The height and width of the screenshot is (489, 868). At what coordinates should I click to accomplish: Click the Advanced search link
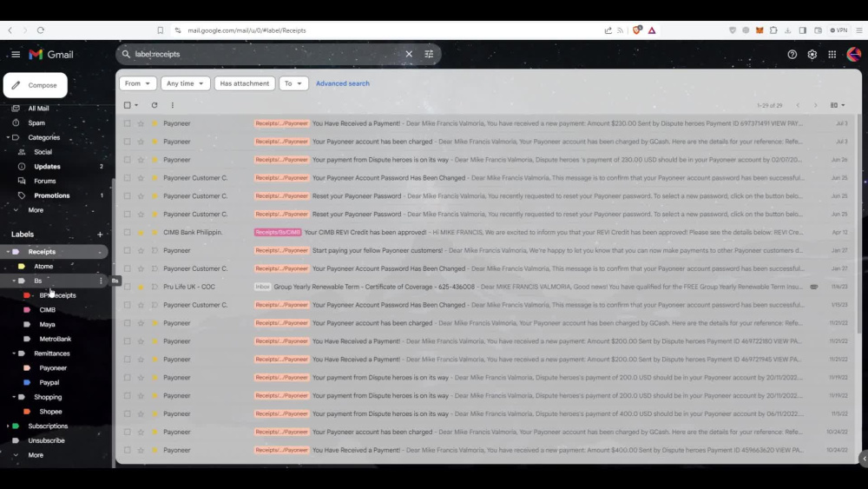(343, 83)
